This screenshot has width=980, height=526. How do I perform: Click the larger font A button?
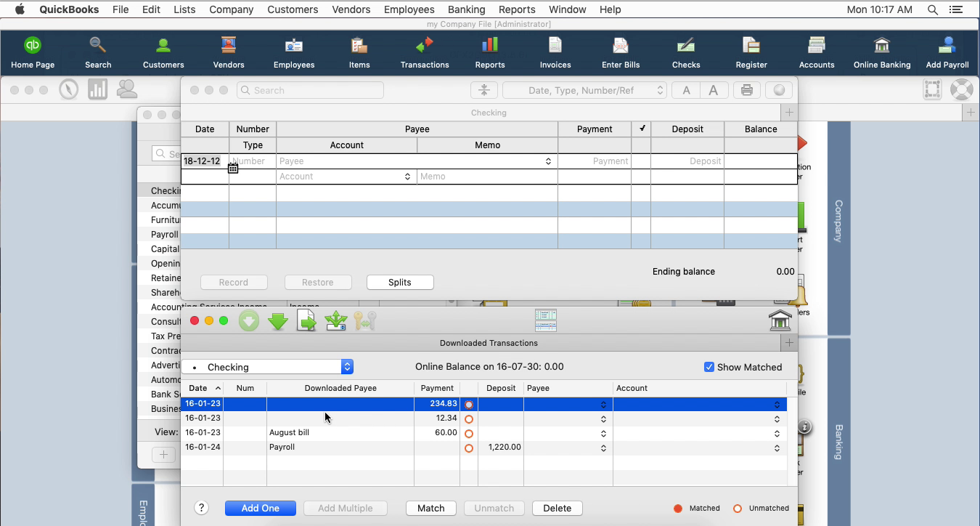[x=714, y=90]
